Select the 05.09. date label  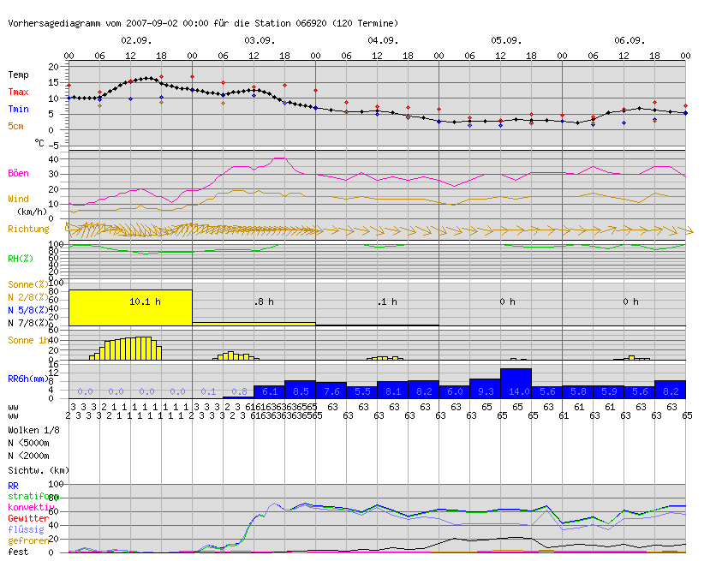point(506,40)
